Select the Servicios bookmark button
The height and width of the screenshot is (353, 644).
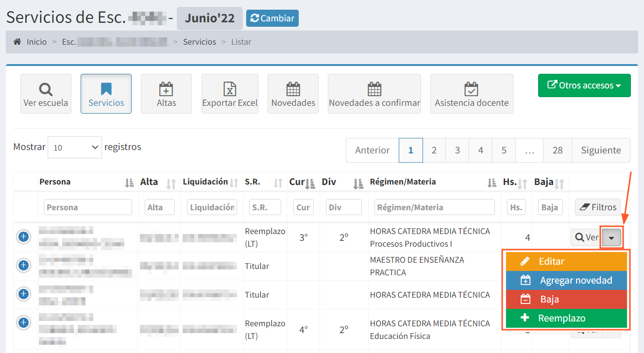106,94
